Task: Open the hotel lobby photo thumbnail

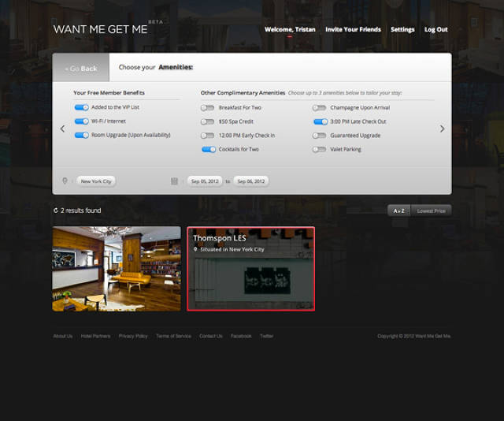Action: (x=117, y=269)
